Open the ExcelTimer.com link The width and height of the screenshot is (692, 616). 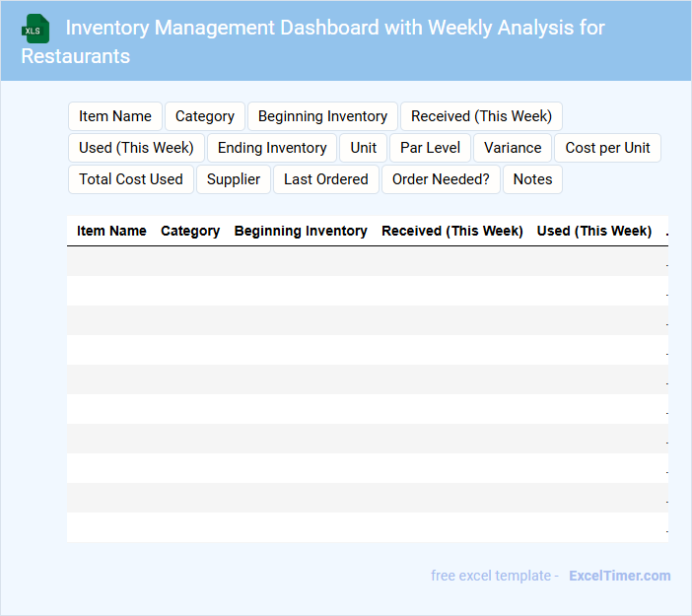[x=619, y=576]
